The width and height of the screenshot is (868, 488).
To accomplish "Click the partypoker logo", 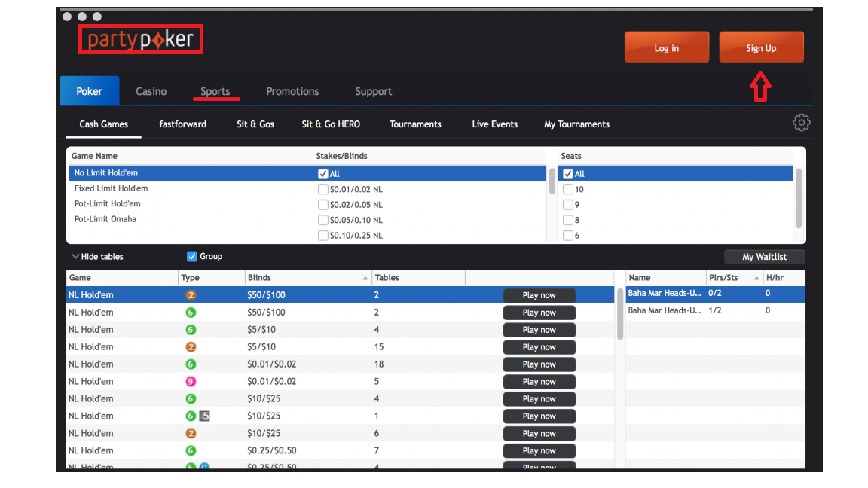I will point(141,39).
